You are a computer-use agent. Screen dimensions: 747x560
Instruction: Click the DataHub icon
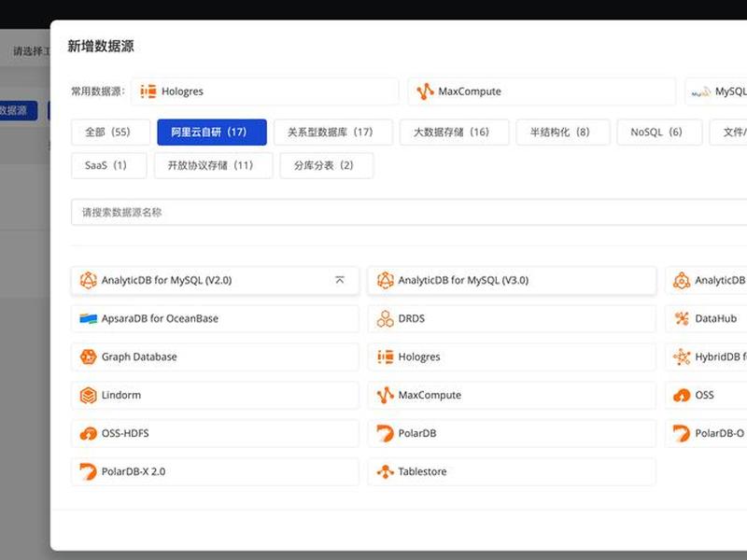[x=682, y=318]
